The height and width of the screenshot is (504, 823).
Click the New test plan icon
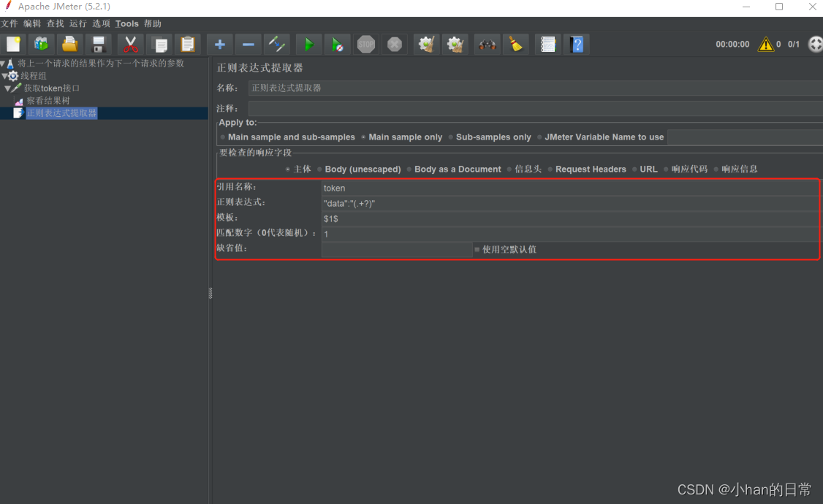[13, 45]
